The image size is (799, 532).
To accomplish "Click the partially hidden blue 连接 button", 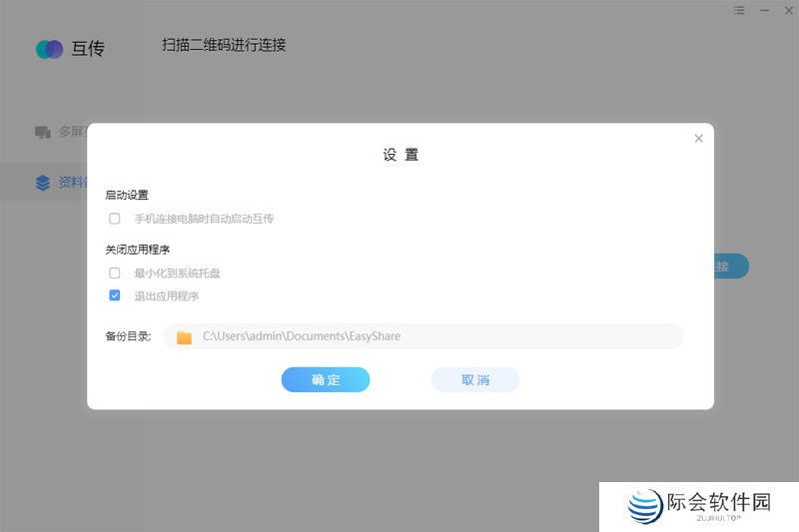I will point(731,266).
